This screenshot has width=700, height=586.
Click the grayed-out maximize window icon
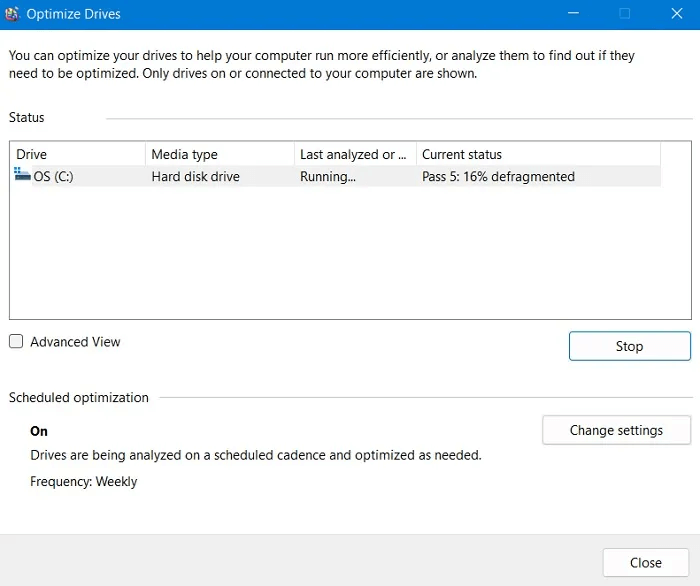624,14
